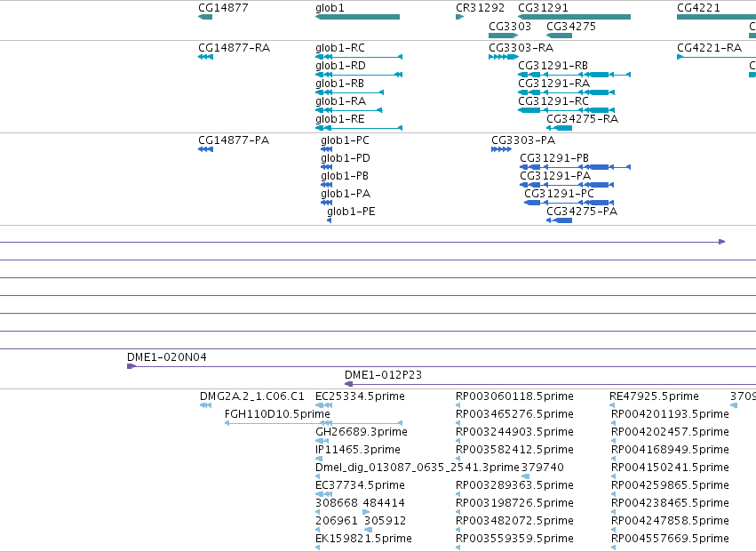Select the glob1-RC transcript
756x552 pixels.
(x=359, y=57)
